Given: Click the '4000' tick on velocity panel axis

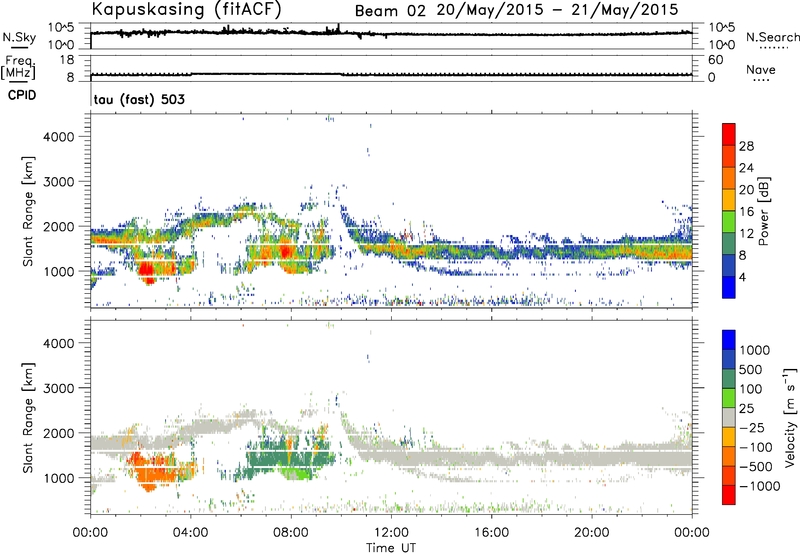Looking at the screenshot, I should (59, 343).
